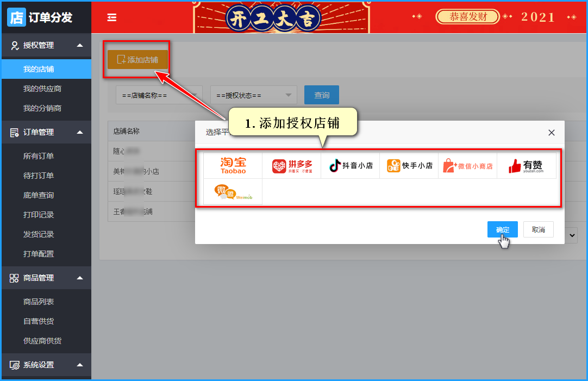
Task: Choose the Youzan platform icon
Action: [x=526, y=166]
